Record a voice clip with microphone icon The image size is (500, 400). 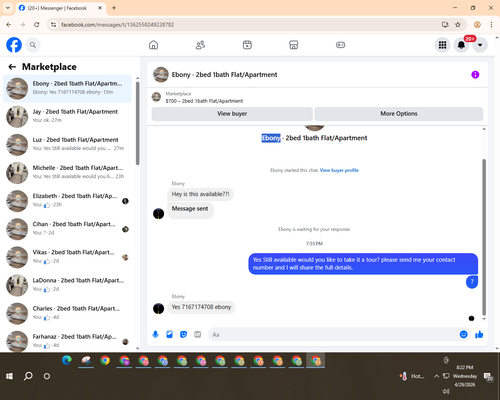coord(155,334)
